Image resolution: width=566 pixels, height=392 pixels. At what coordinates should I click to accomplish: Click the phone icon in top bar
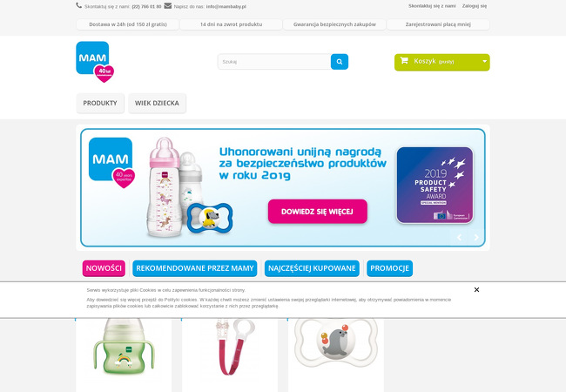click(x=78, y=5)
